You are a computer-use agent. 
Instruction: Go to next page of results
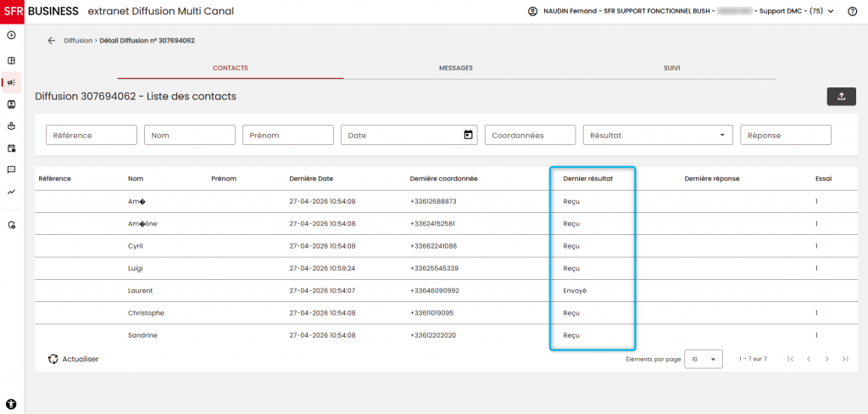point(826,359)
